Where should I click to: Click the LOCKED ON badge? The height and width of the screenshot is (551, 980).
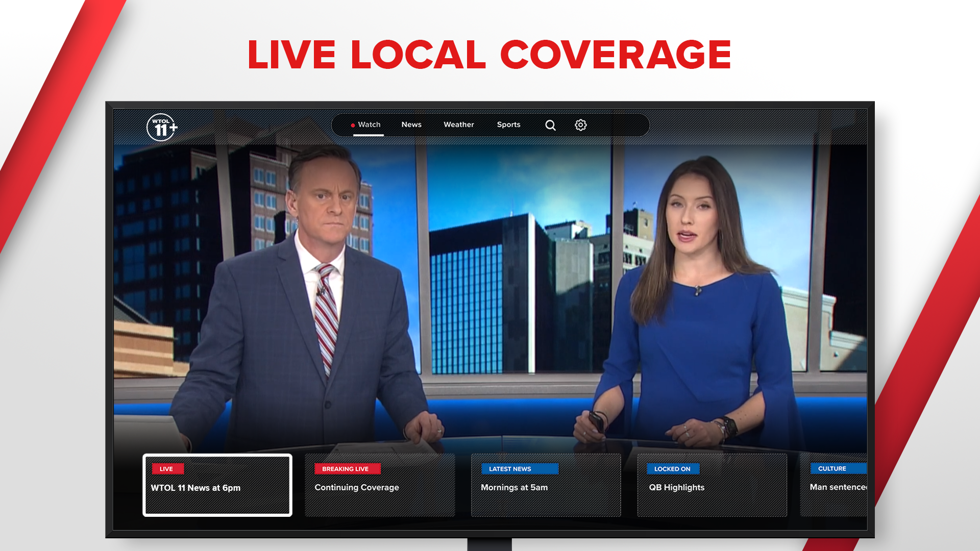pos(673,469)
